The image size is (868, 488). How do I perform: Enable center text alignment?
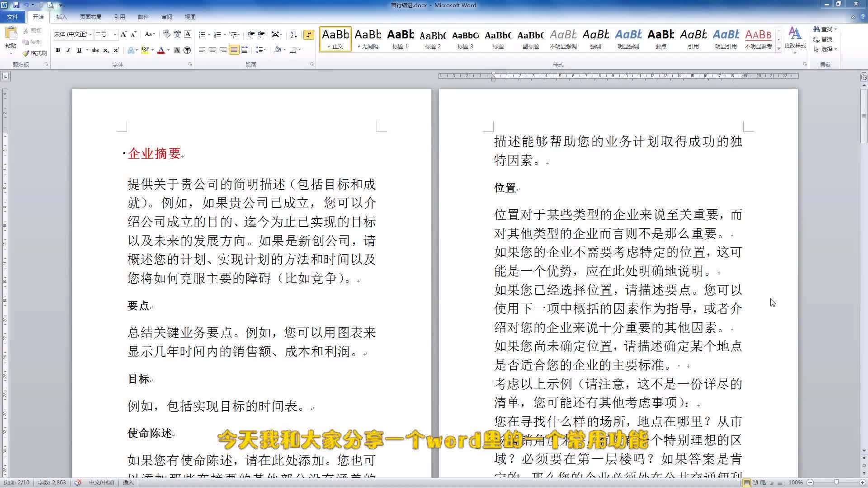click(x=212, y=50)
